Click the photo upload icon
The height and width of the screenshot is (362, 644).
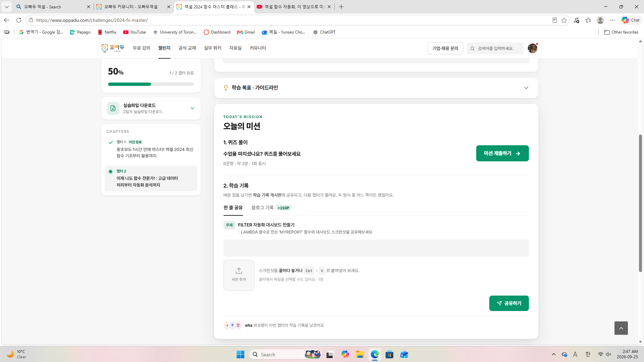(x=239, y=270)
